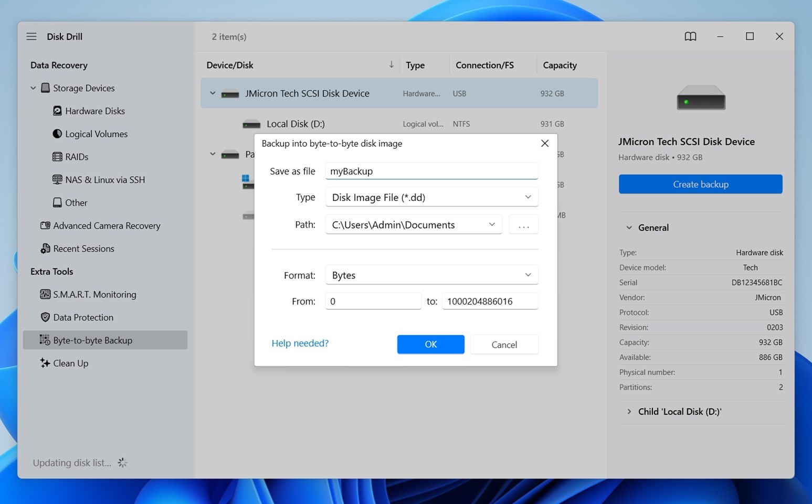Open the S.M.A.R.T. Monitoring tool

[x=94, y=295]
